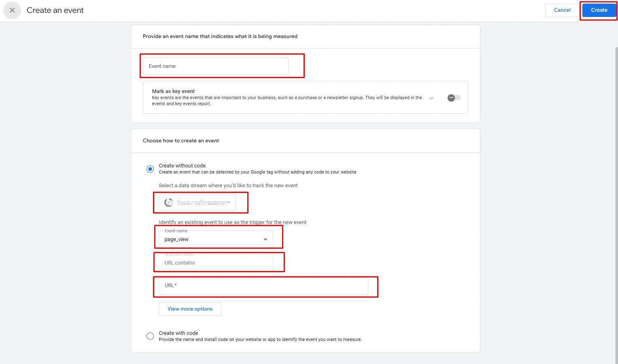This screenshot has width=618, height=364.
Task: Open the URL contains match condition
Action: [216, 262]
